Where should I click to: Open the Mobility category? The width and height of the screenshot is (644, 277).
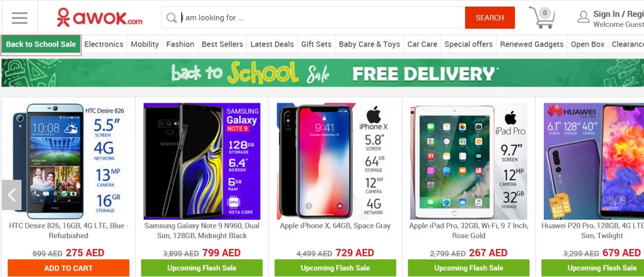(144, 44)
